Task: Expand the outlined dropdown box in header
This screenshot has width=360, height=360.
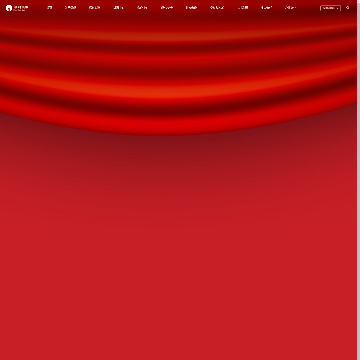Action: pyautogui.click(x=330, y=8)
